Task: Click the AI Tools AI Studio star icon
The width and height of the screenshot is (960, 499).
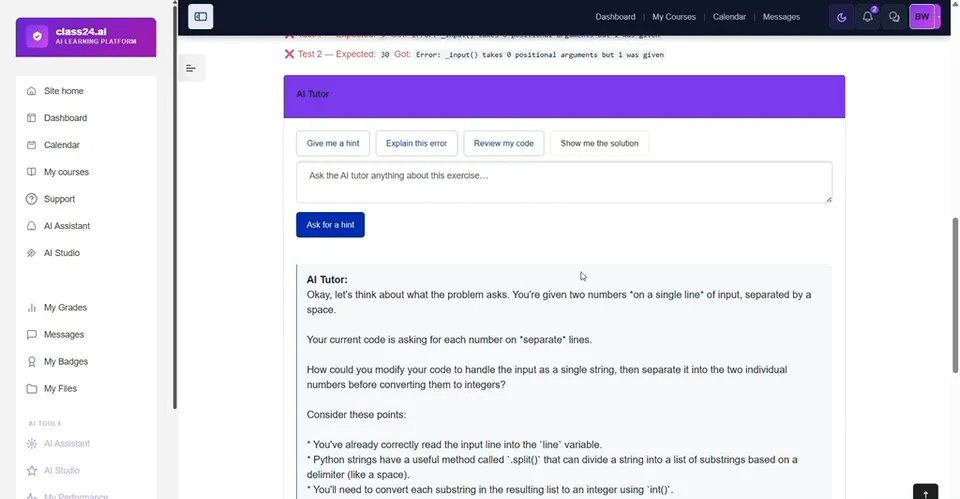Action: pos(32,471)
